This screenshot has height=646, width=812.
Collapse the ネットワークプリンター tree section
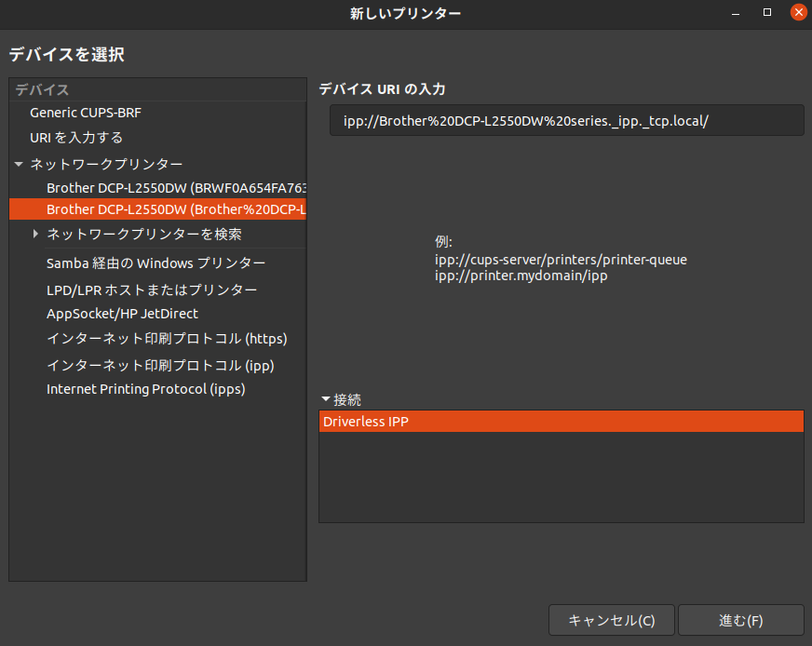(x=19, y=164)
